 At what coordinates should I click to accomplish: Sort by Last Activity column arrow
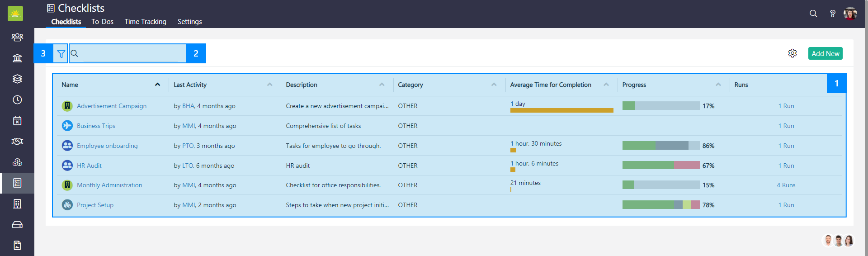tap(269, 85)
